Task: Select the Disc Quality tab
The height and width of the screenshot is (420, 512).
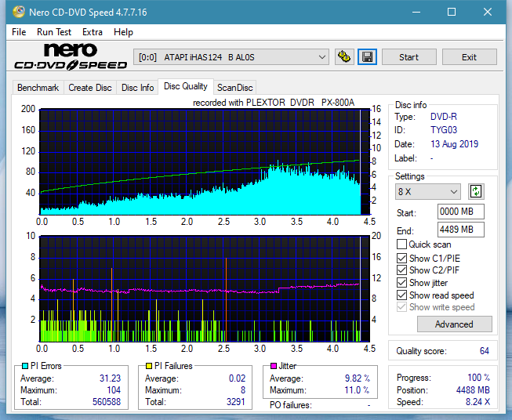Action: [186, 86]
